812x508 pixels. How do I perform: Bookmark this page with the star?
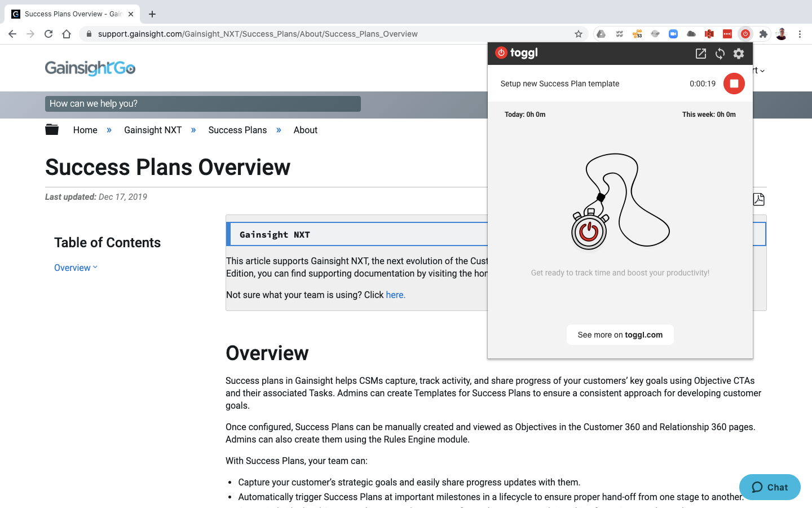click(579, 34)
